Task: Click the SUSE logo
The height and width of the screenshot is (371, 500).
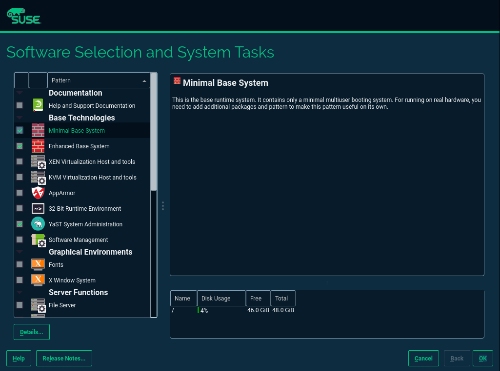Action: [23, 16]
